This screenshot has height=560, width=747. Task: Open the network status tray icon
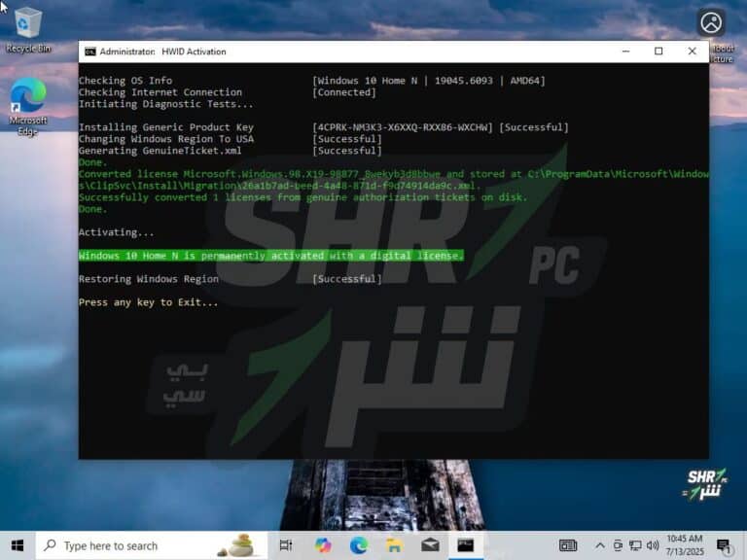tap(634, 545)
